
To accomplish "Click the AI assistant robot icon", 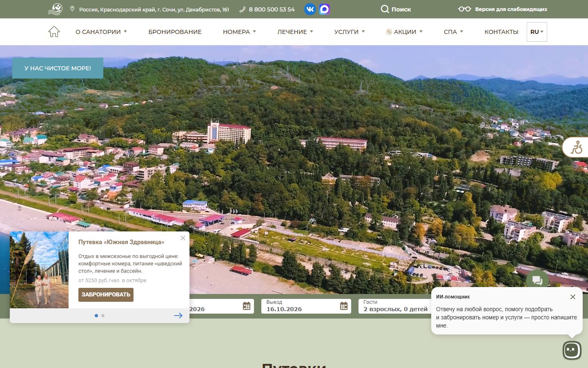I will coord(572,350).
